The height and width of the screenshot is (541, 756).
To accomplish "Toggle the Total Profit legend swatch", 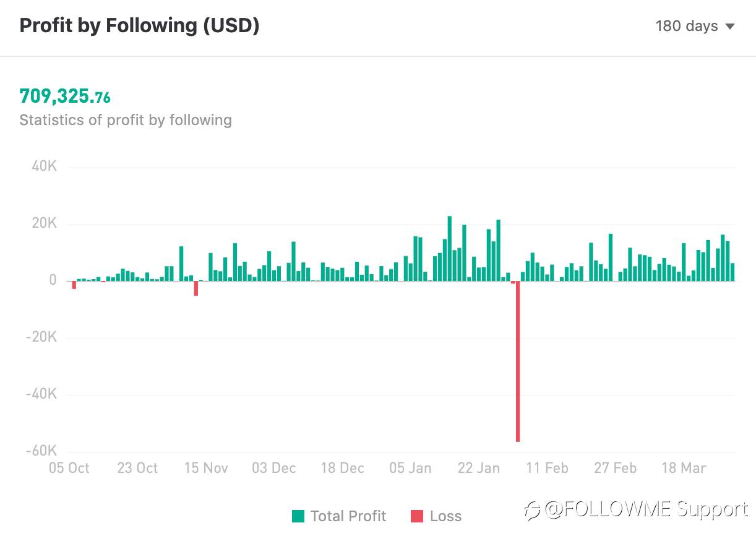I will (298, 516).
